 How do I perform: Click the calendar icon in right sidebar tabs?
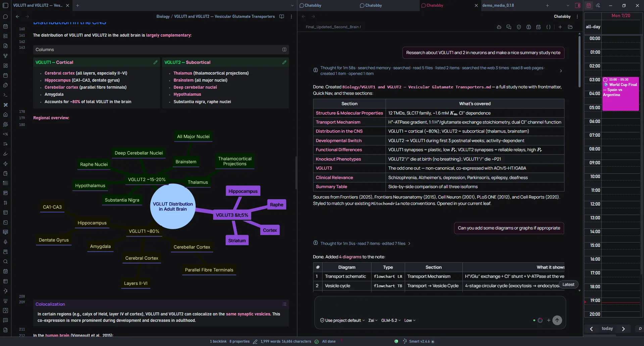click(589, 5)
